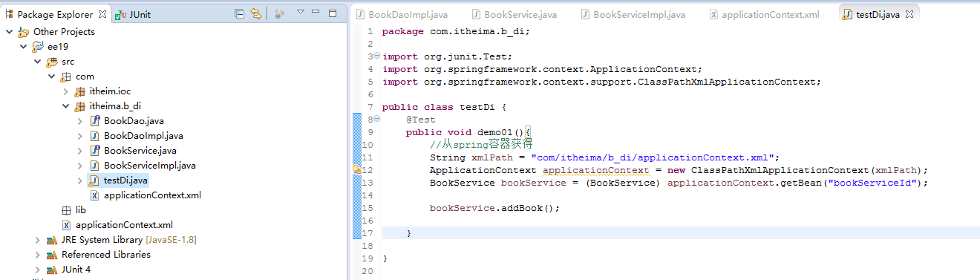The width and height of the screenshot is (980, 280).
Task: Click the warning marker on line 12
Action: 357,170
